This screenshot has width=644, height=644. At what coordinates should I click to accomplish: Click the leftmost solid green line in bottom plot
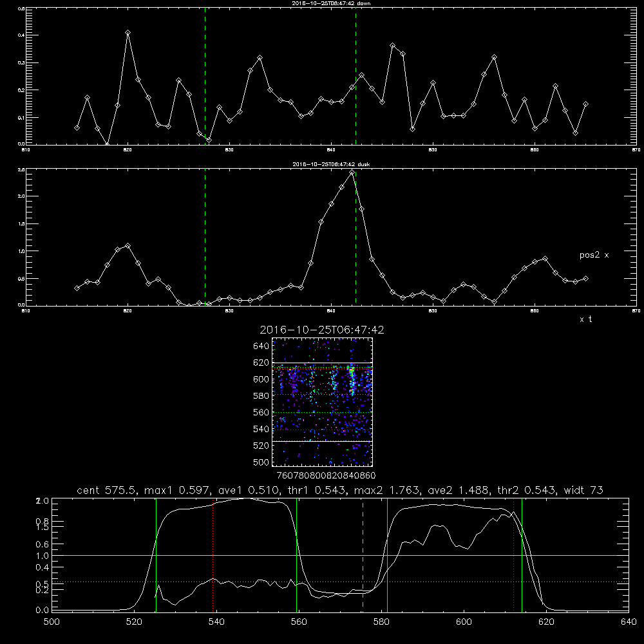[156, 555]
